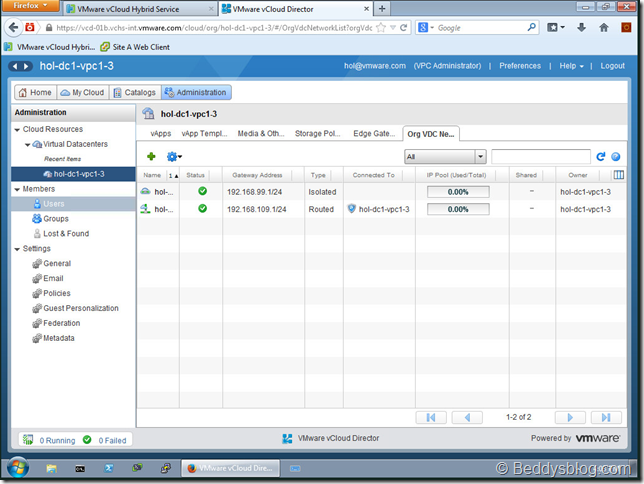Click the routed network row icon

click(145, 209)
